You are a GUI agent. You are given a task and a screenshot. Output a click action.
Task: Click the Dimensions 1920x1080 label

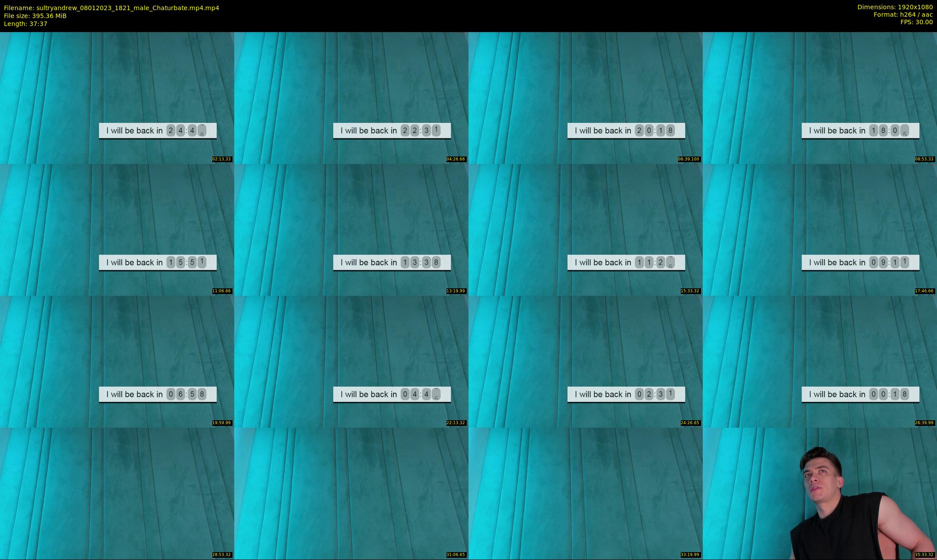coord(895,7)
